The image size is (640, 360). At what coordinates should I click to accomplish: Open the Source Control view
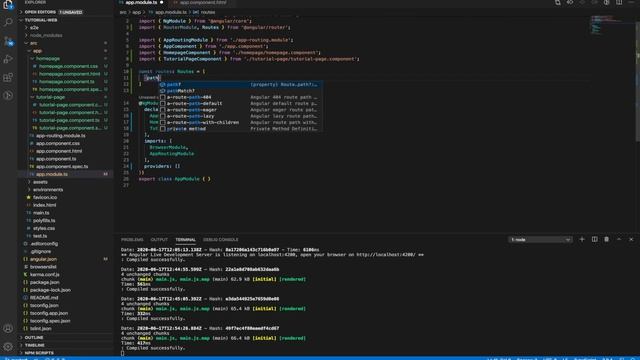pos(8,41)
